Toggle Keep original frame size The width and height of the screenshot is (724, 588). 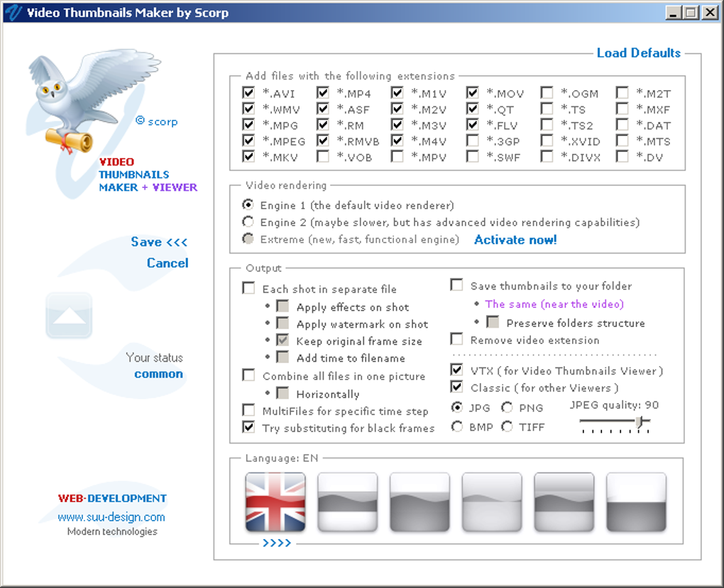(283, 340)
